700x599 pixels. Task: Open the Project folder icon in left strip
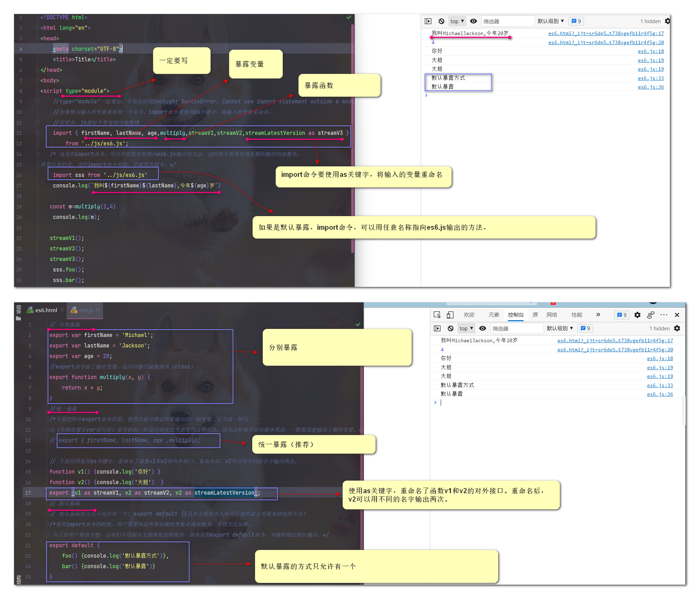point(19,318)
